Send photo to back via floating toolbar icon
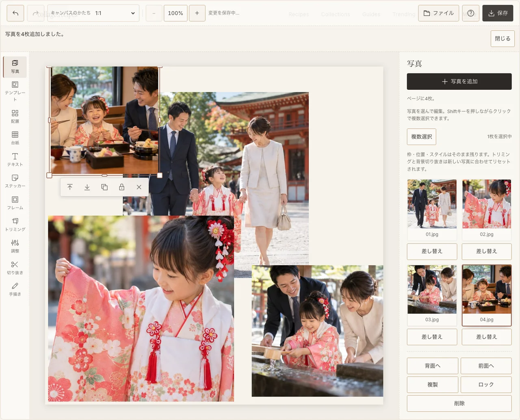The image size is (520, 420). tap(87, 187)
